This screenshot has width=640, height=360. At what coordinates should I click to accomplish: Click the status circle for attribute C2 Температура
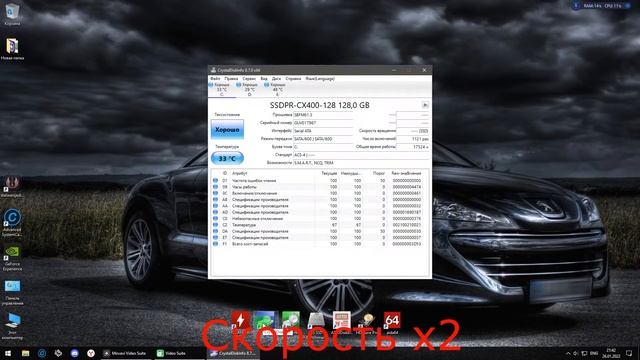[x=216, y=224]
